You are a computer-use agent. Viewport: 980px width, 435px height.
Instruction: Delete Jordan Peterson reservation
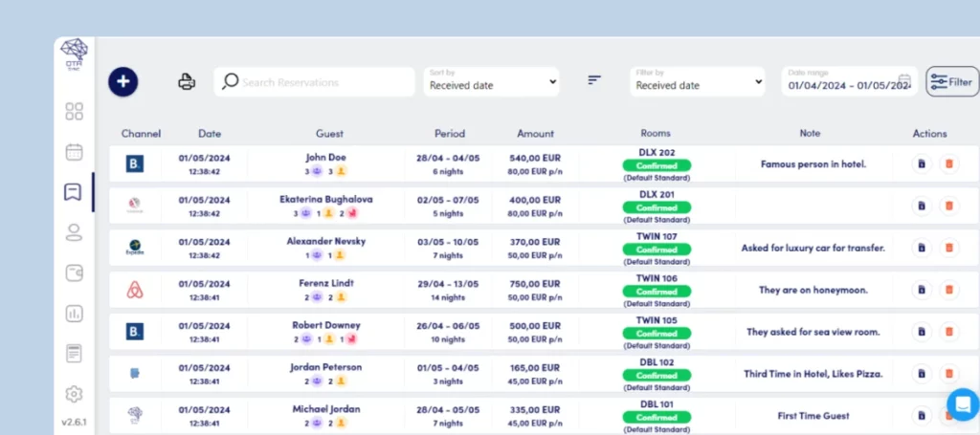tap(948, 373)
